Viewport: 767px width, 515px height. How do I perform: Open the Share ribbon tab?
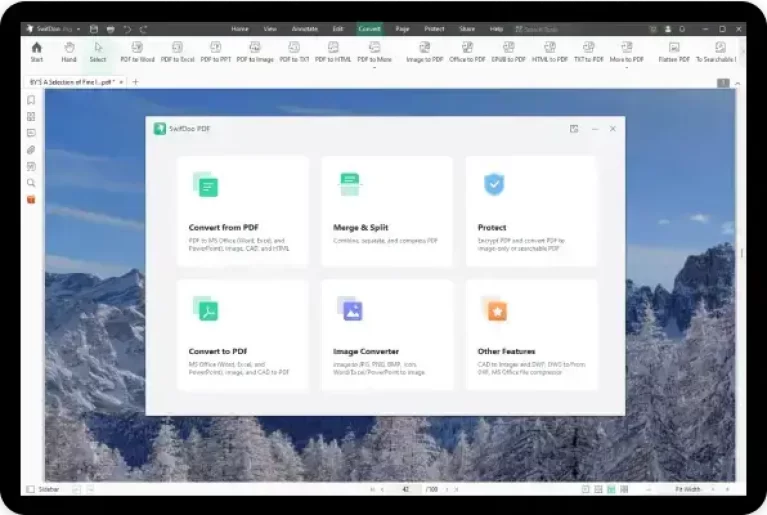[x=467, y=29]
